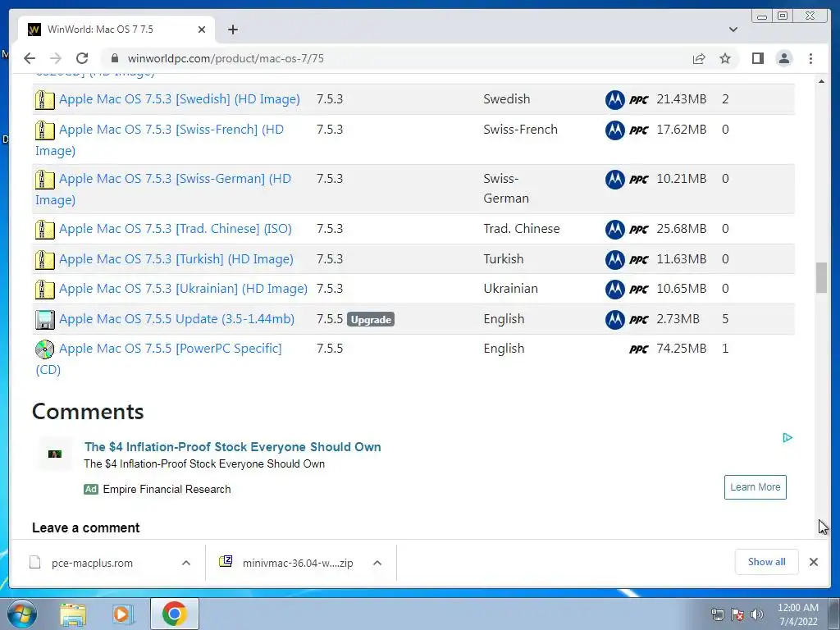Click zip icon for Swiss-German image

click(44, 180)
